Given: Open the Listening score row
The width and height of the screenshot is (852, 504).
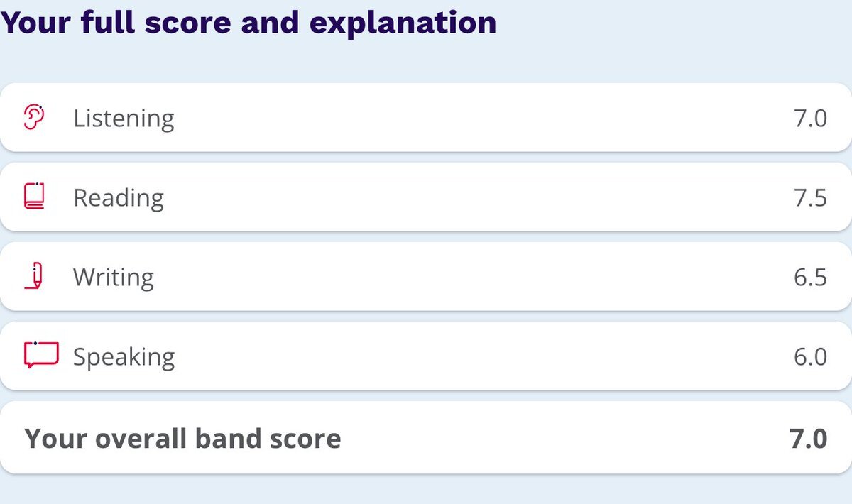Looking at the screenshot, I should [x=426, y=117].
